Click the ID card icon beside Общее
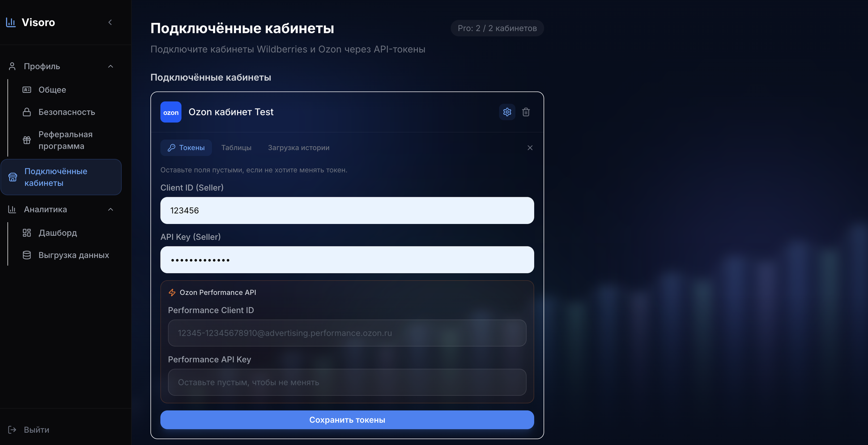 27,90
